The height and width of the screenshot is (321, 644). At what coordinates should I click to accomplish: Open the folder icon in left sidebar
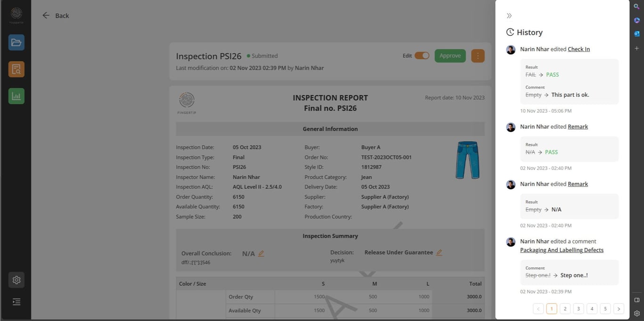17,42
